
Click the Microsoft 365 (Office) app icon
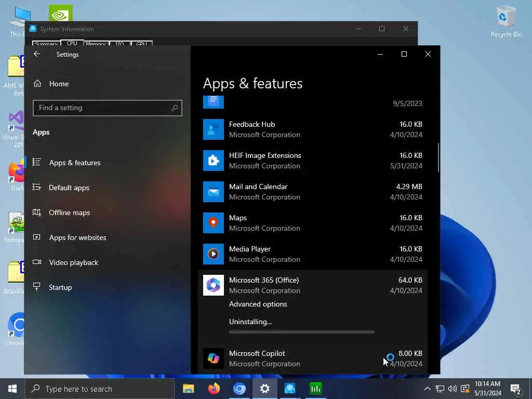pyautogui.click(x=214, y=285)
